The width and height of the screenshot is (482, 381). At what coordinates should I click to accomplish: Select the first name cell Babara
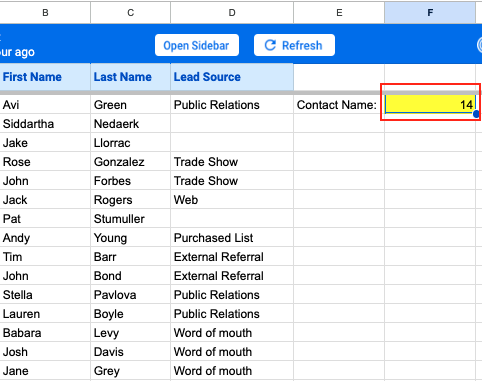[x=45, y=333]
